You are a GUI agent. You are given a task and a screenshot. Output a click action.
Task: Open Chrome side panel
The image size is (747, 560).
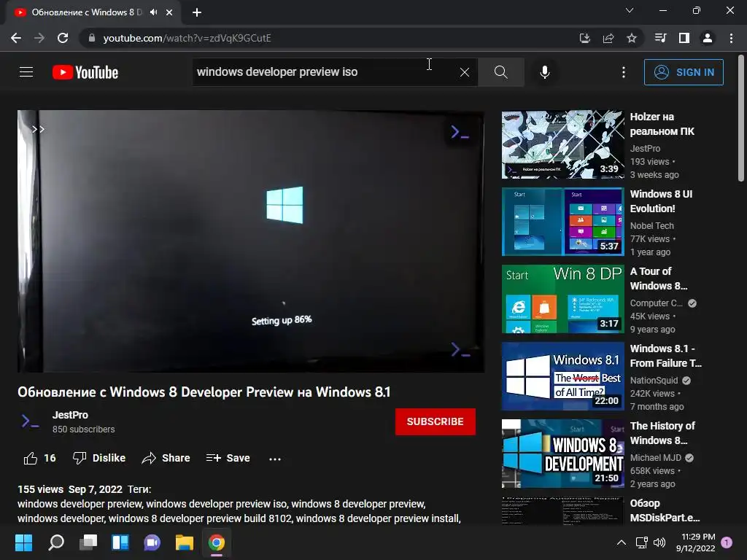684,38
